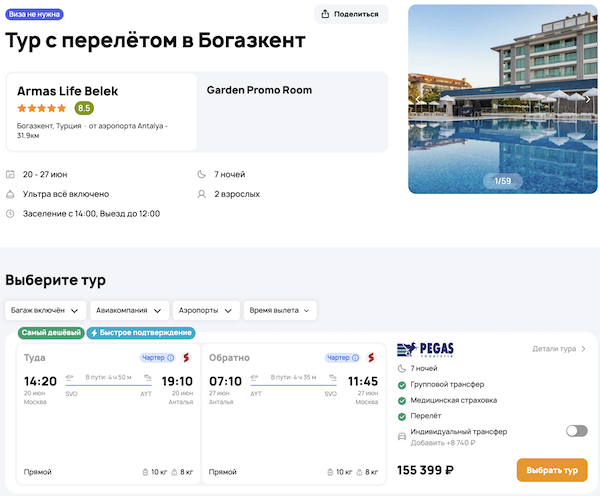Screen dimensions: 600x496
Task: Expand the Авиакомпания filter dropdown
Action: [128, 310]
